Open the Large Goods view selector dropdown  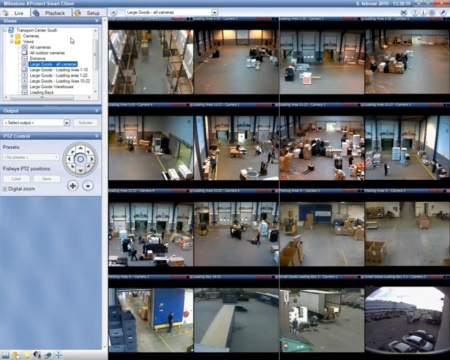(215, 12)
